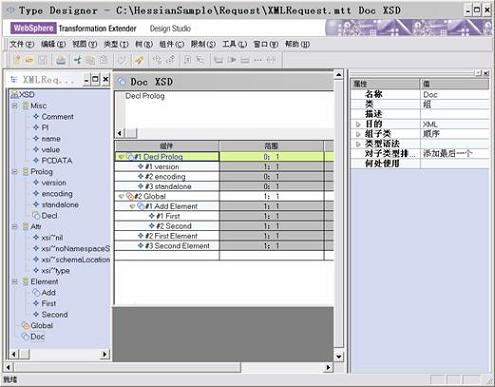Viewport: 495px width, 387px height.
Task: Collapse the #1 Decl Prolog component row
Action: pyautogui.click(x=121, y=157)
